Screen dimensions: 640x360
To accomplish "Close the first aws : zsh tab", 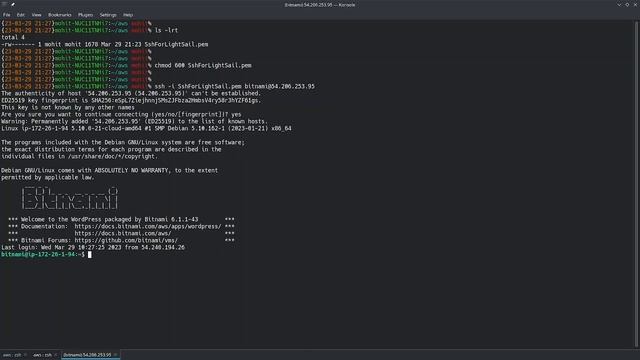I will [x=25, y=355].
